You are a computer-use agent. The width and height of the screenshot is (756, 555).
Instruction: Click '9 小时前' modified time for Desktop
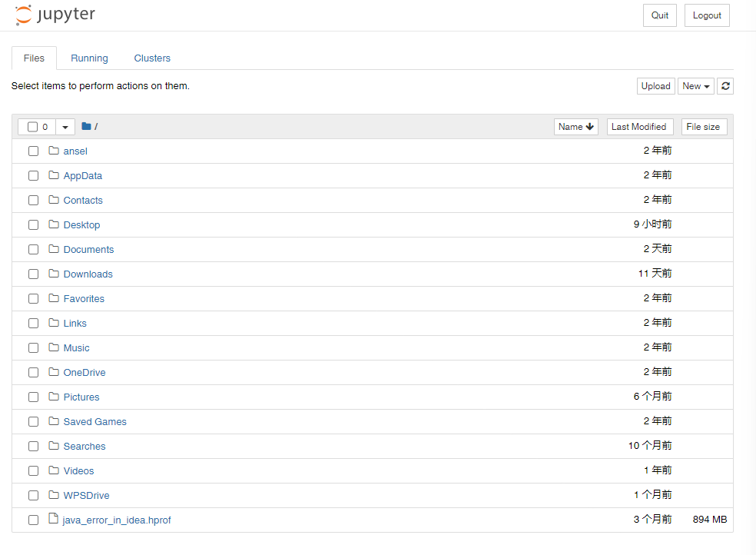click(x=652, y=224)
